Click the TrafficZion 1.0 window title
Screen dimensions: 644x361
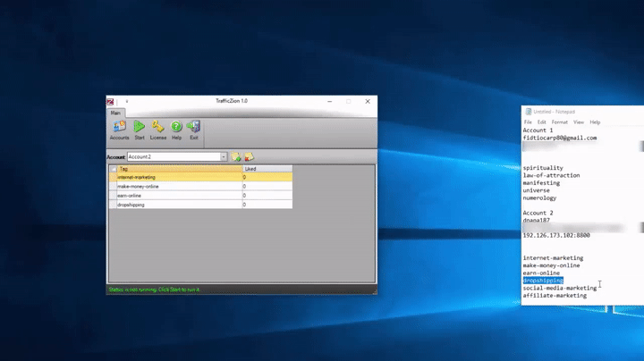tap(232, 101)
